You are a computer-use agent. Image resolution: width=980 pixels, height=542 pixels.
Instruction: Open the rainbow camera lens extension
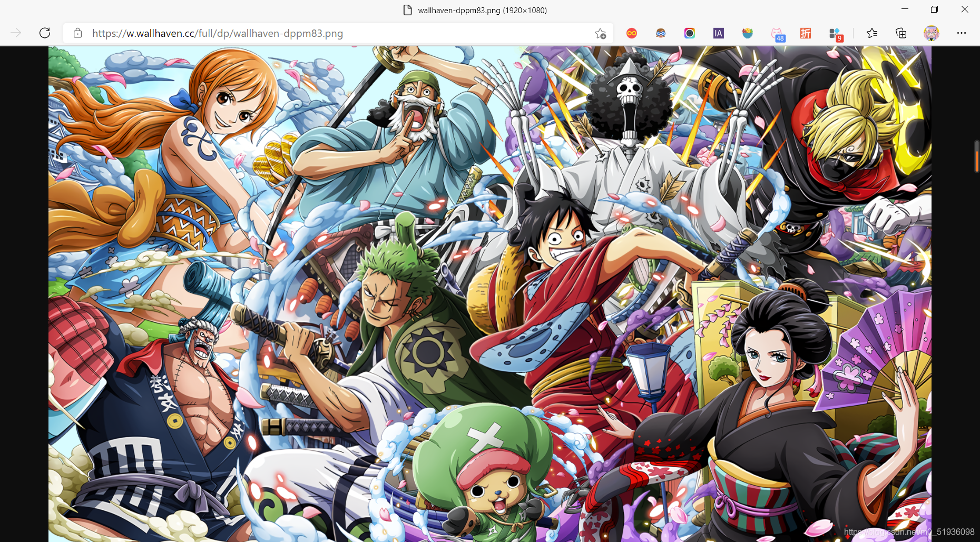pos(690,33)
